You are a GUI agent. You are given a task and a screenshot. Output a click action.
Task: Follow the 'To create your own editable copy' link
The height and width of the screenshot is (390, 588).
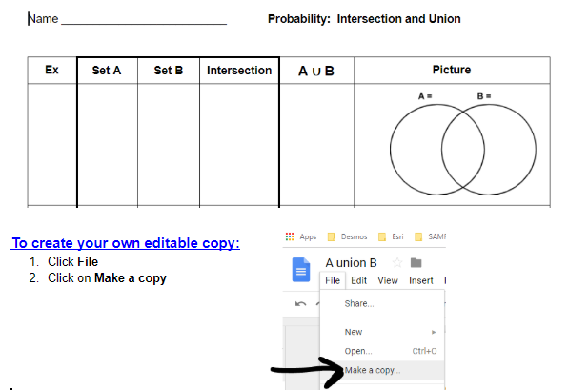[125, 243]
